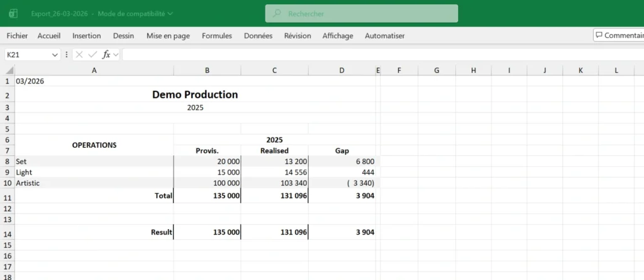Switch to the Formules tab
This screenshot has width=644, height=280.
pyautogui.click(x=216, y=36)
